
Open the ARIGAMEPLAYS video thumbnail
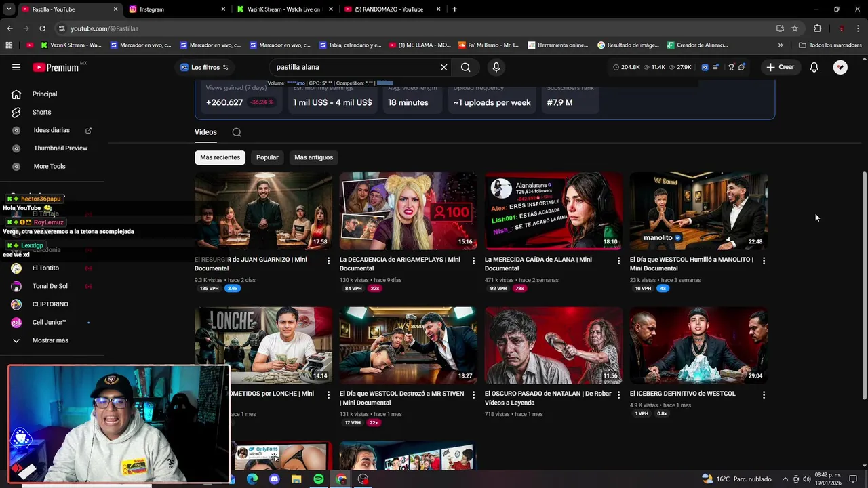pyautogui.click(x=408, y=211)
